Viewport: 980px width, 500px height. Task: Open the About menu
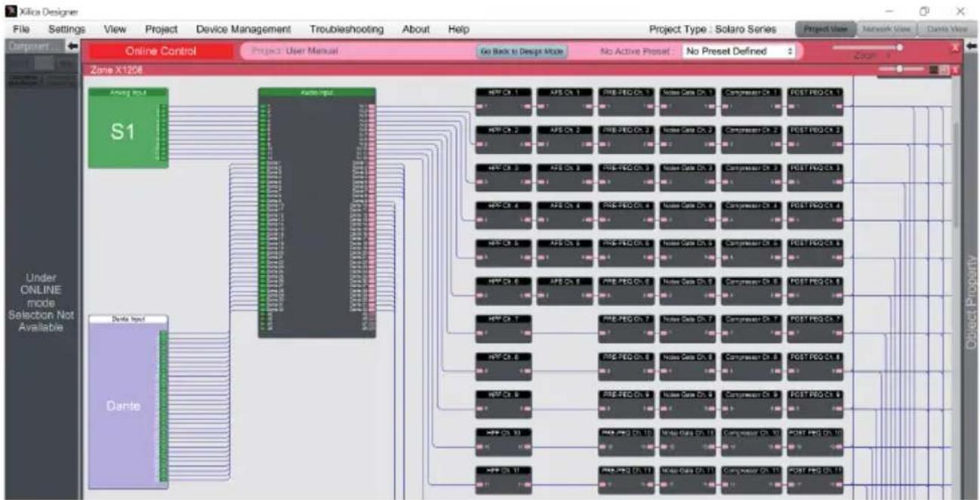[416, 29]
